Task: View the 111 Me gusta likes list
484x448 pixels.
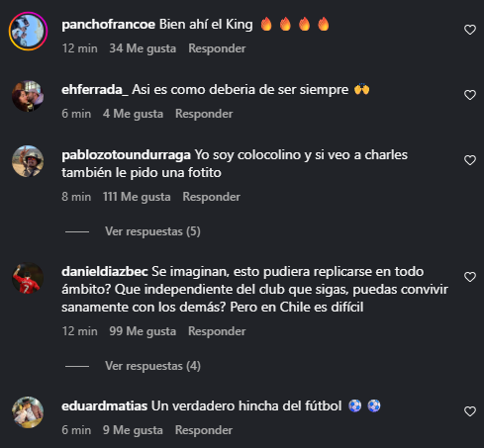Action: tap(137, 197)
